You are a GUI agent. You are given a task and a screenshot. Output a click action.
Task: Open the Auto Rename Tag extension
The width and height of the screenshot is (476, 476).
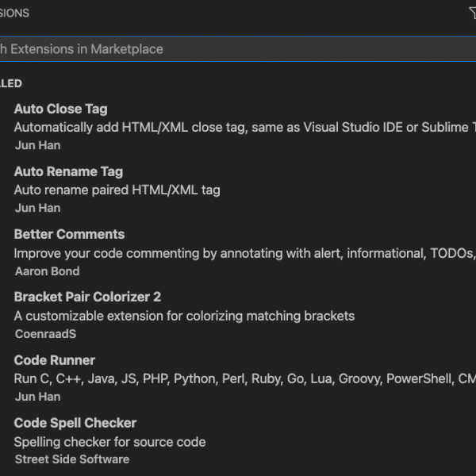(x=68, y=171)
